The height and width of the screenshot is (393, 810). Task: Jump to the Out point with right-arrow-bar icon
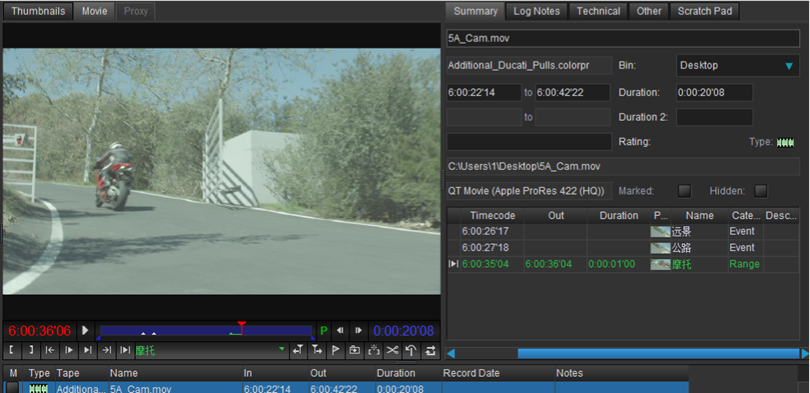[x=106, y=351]
